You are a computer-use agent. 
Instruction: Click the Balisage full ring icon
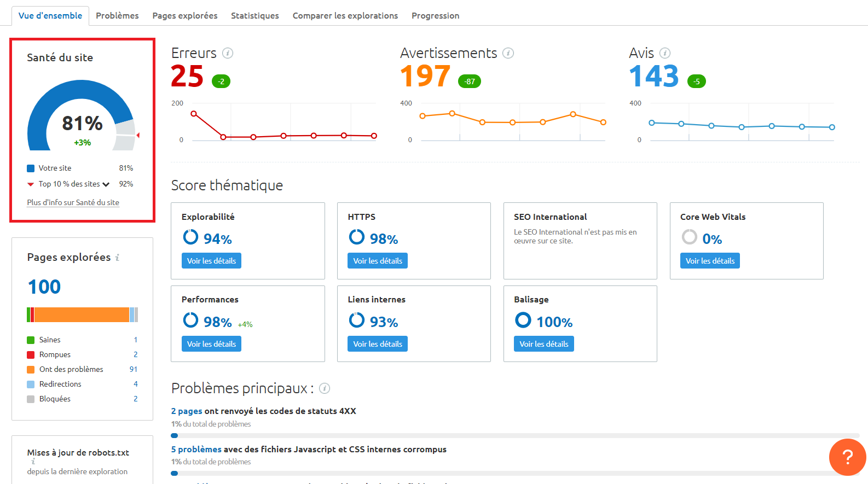pos(523,320)
